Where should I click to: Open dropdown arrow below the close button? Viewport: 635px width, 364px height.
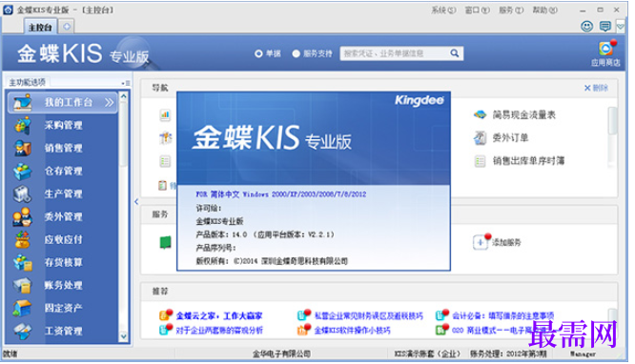pos(621,27)
